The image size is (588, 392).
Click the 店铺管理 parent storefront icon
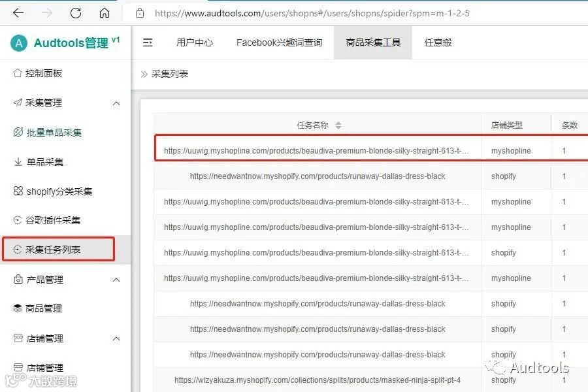click(x=18, y=338)
